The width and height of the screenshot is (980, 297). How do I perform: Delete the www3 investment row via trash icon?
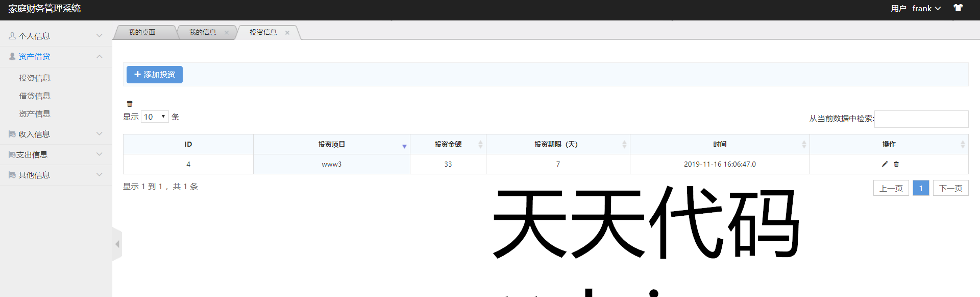click(896, 164)
